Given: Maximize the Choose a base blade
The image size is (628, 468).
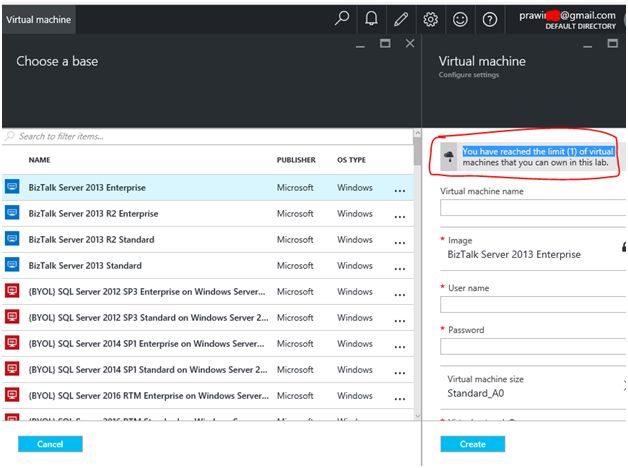Looking at the screenshot, I should click(385, 43).
